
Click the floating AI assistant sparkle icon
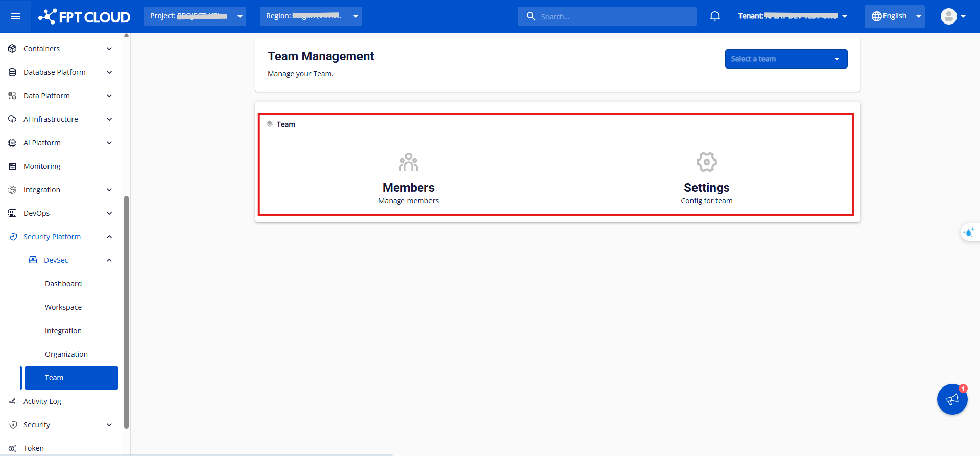[969, 233]
